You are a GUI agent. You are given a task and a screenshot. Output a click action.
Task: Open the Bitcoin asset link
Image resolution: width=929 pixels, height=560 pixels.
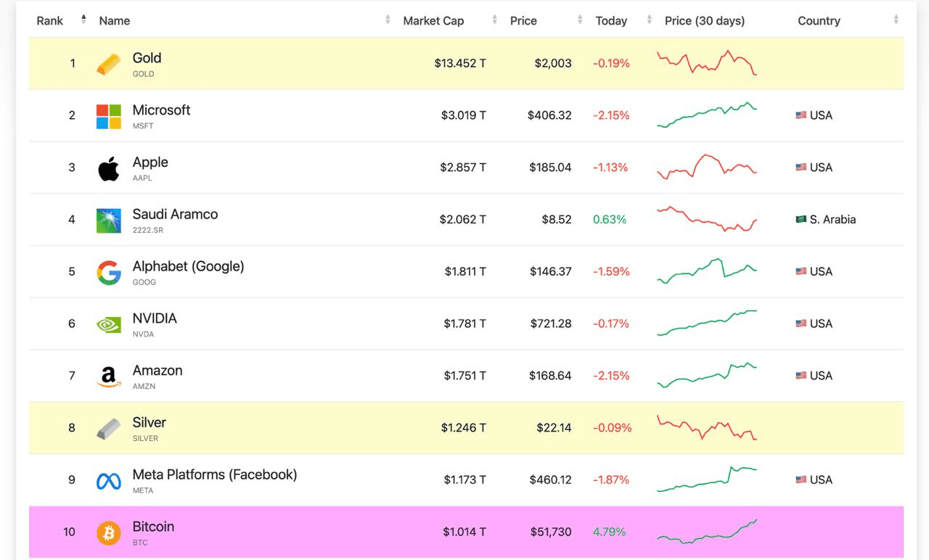tap(153, 527)
